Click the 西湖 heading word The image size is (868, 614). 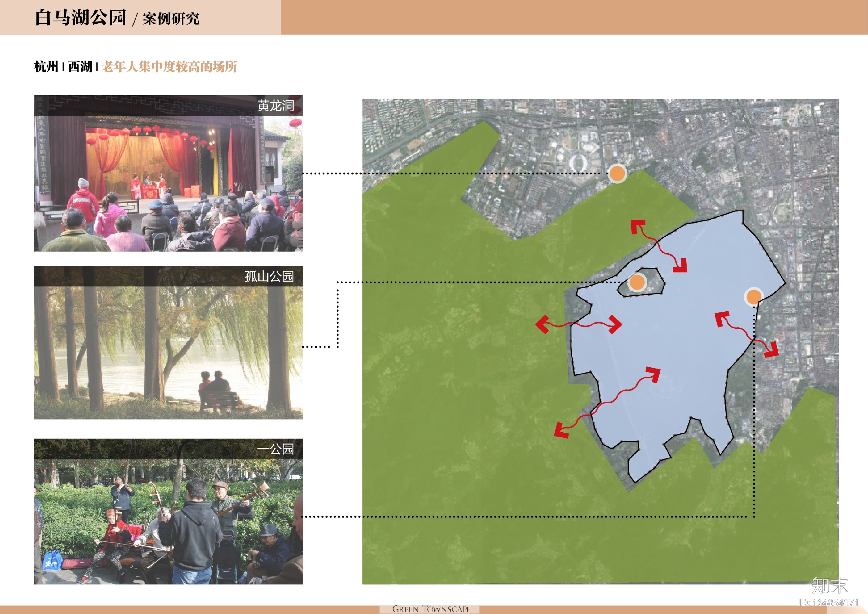(80, 67)
